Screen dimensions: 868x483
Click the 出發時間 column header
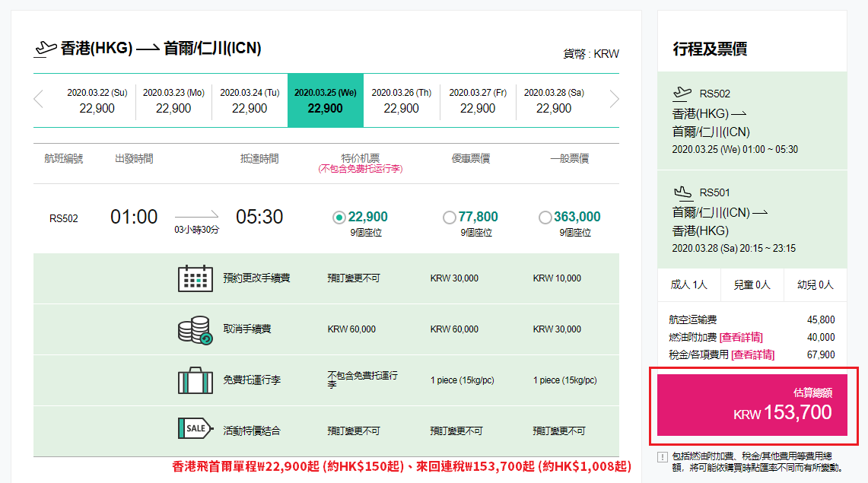click(x=134, y=159)
